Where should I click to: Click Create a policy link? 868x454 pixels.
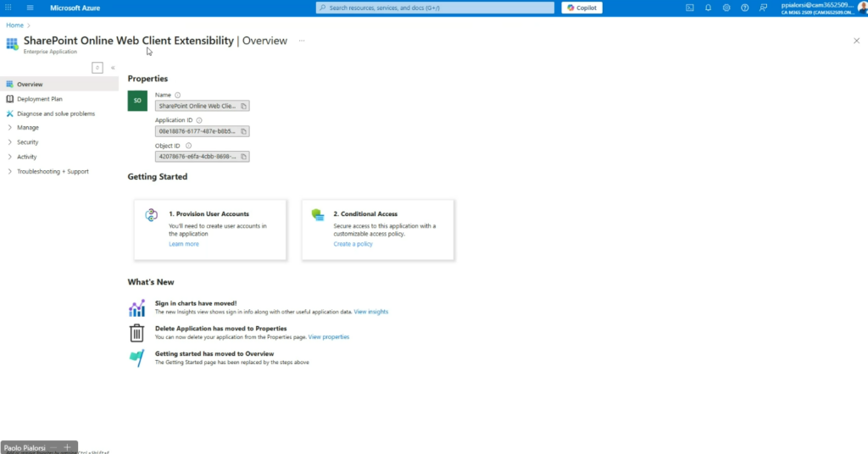353,244
